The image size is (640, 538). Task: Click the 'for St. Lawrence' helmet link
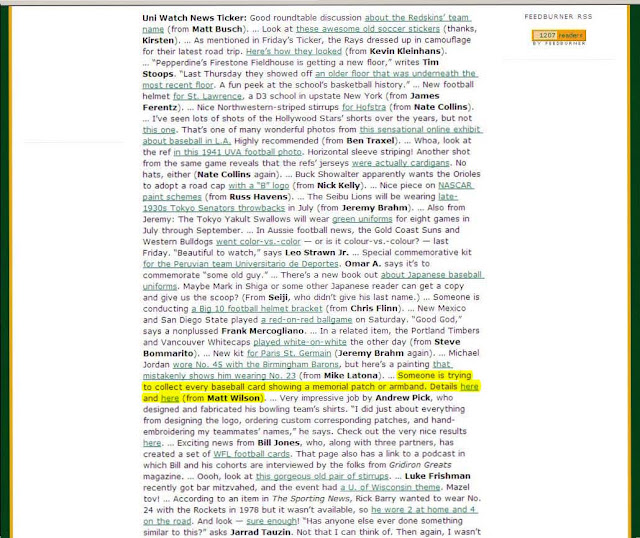tap(207, 96)
